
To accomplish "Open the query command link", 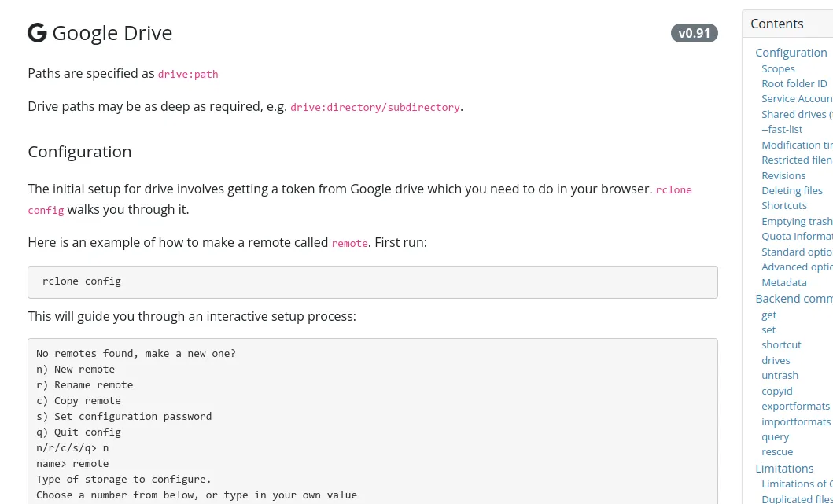I will point(775,436).
